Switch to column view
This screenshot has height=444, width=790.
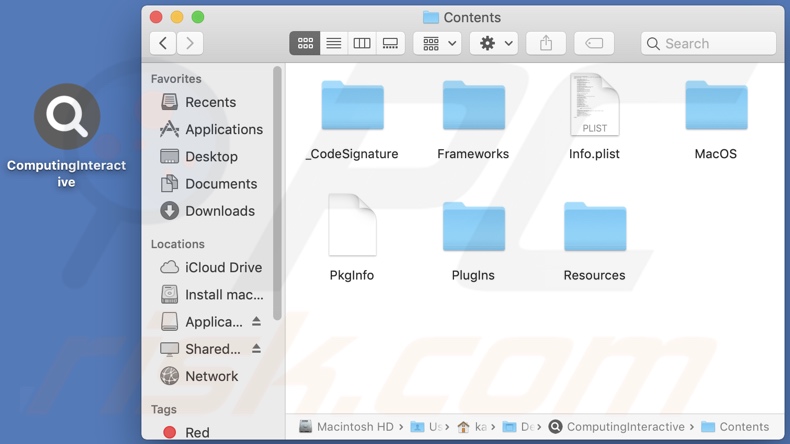click(362, 43)
